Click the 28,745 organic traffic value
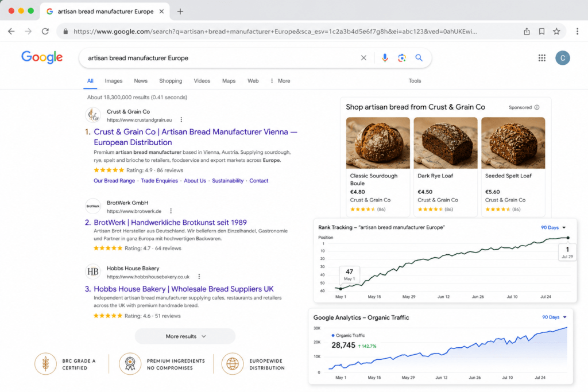 point(343,345)
